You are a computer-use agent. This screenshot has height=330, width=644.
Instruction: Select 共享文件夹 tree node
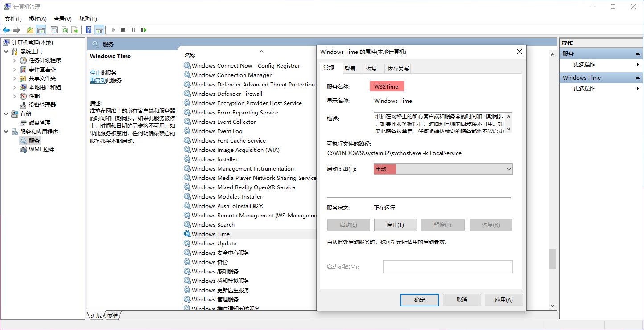(x=42, y=78)
